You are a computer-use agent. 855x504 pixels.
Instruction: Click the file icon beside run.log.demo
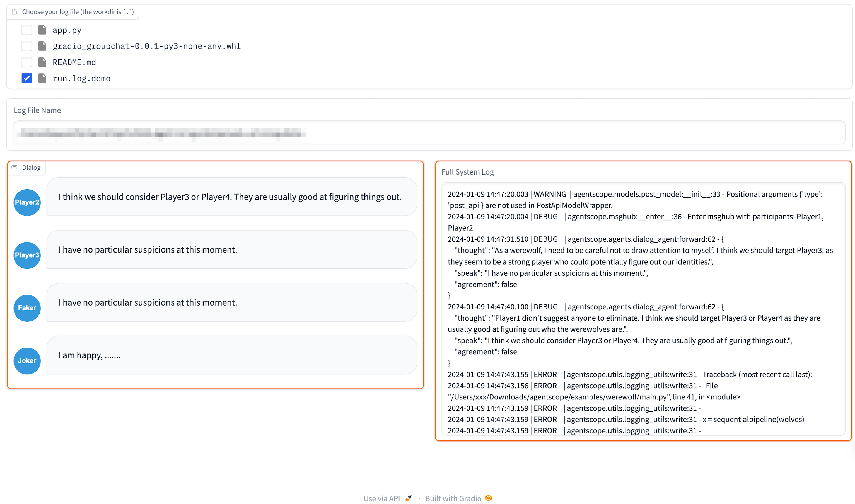[42, 78]
